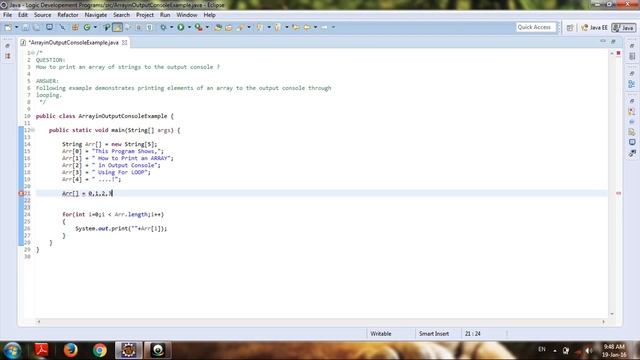Screen dimensions: 640x360
Task: Click the red error summary square
Action: coord(618,53)
